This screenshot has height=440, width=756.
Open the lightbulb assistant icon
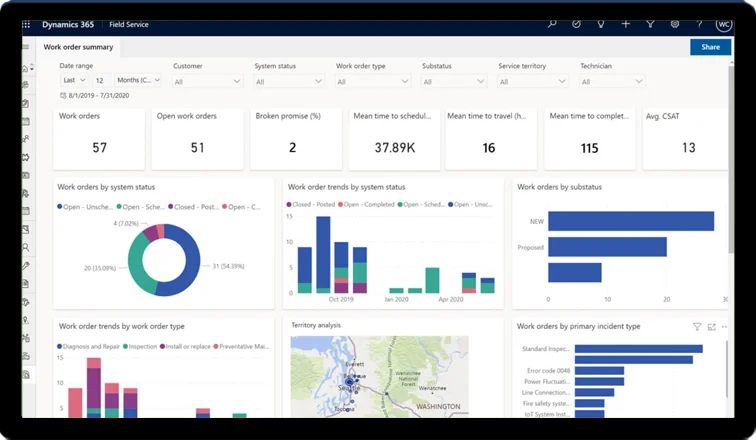click(601, 24)
